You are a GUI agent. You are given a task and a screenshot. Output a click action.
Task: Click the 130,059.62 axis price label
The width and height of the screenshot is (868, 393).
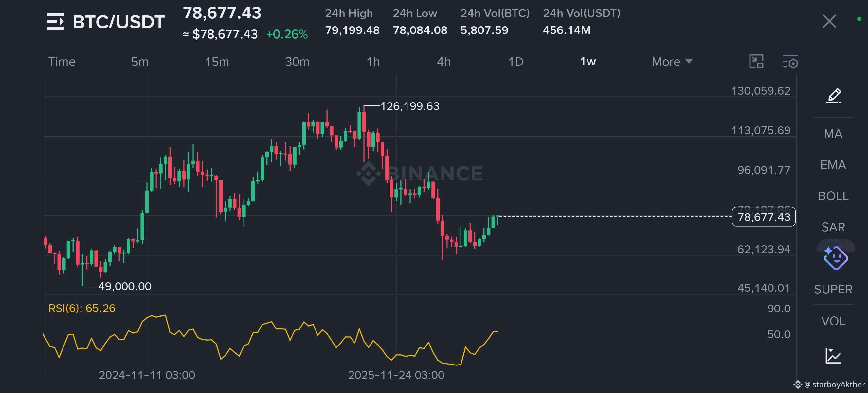(761, 91)
